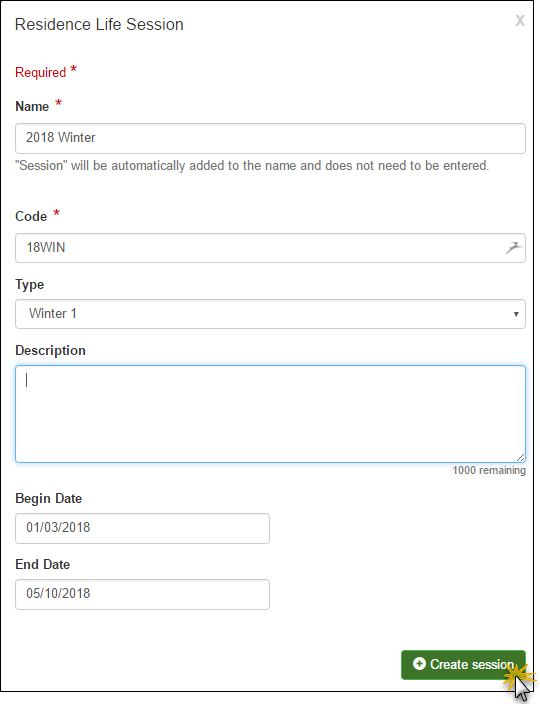
Task: Click the icon inside the Code field
Action: point(514,247)
